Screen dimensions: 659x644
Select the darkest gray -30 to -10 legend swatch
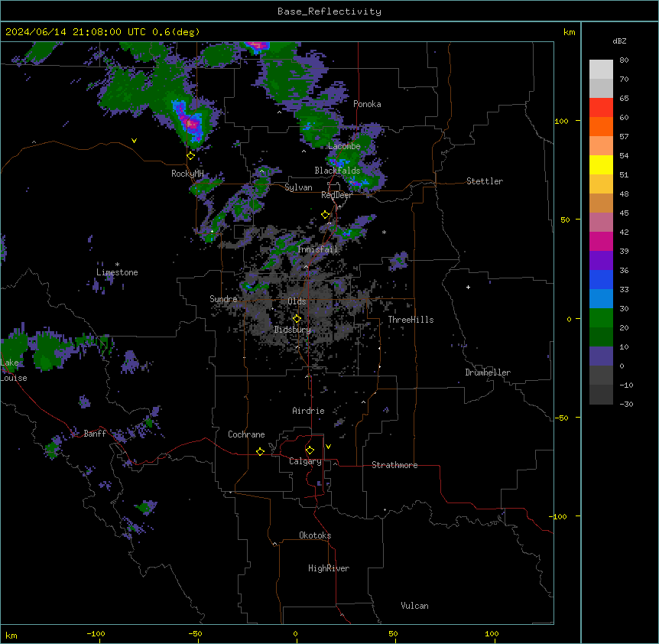[601, 395]
